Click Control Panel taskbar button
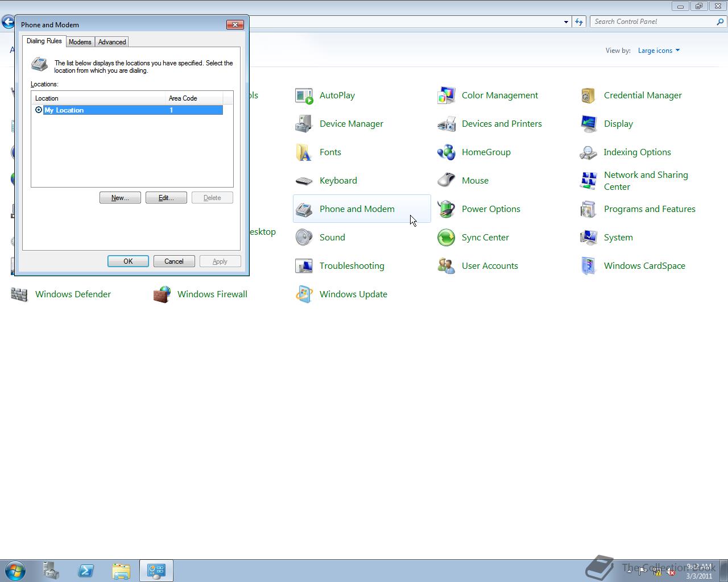Viewport: 728px width, 582px height. [x=156, y=571]
